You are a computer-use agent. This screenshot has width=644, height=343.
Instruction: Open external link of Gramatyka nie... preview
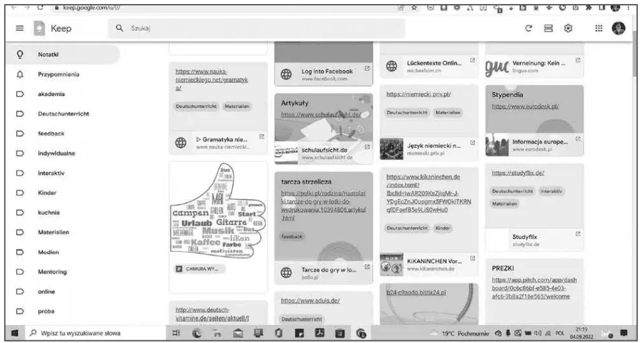[262, 137]
